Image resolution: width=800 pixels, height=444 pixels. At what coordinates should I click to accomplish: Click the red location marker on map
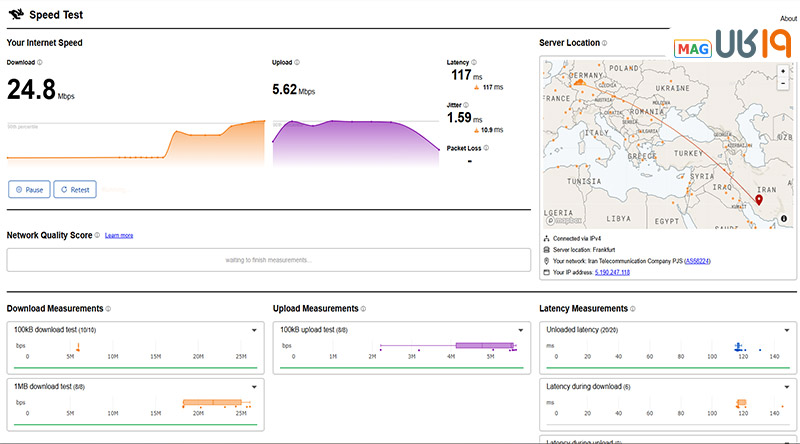[759, 201]
